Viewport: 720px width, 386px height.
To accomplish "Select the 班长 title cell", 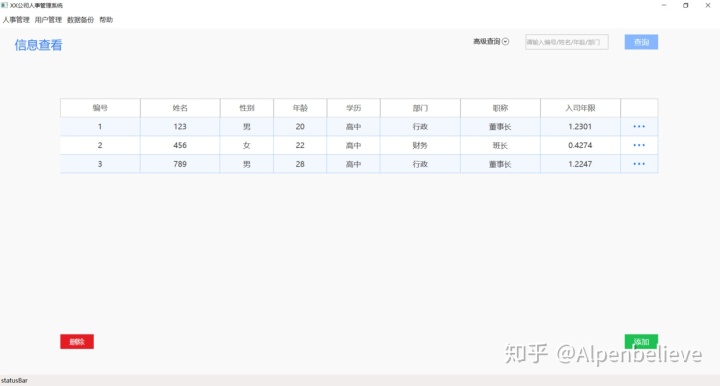I will coord(500,145).
